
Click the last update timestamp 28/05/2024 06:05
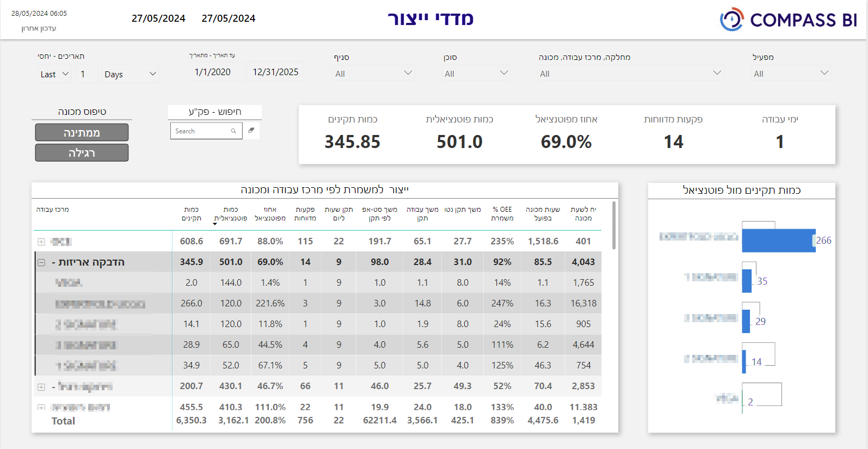click(x=39, y=13)
